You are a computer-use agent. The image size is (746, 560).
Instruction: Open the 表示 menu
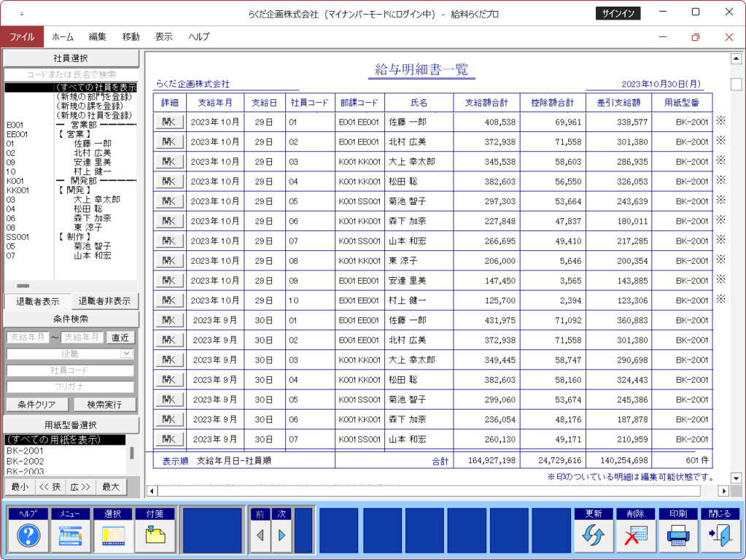pos(163,36)
